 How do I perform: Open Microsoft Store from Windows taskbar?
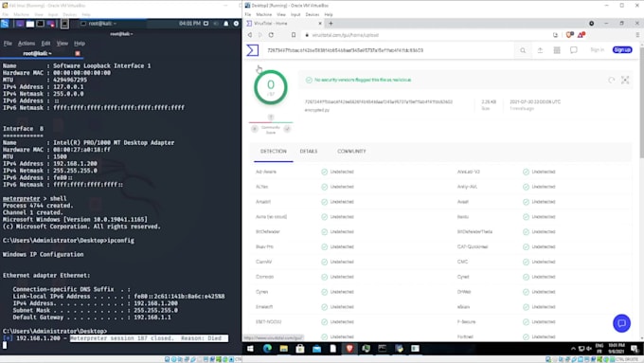[300, 349]
